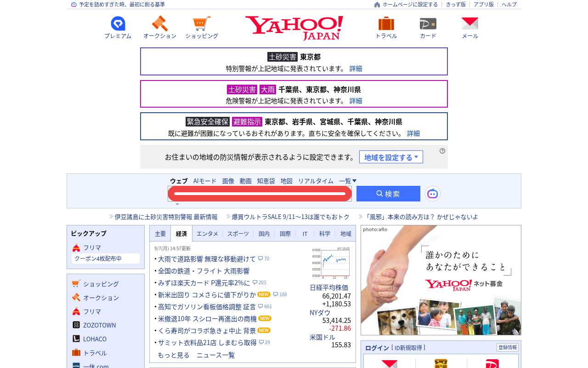Open the Premium (プレミアム) icon
Viewport: 588px width, 368px height.
pyautogui.click(x=118, y=23)
